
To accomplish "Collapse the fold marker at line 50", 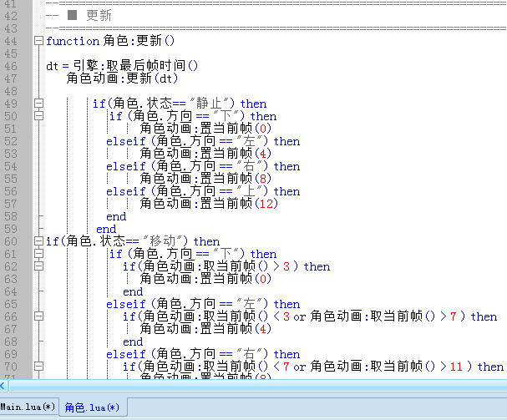I will pyautogui.click(x=38, y=116).
